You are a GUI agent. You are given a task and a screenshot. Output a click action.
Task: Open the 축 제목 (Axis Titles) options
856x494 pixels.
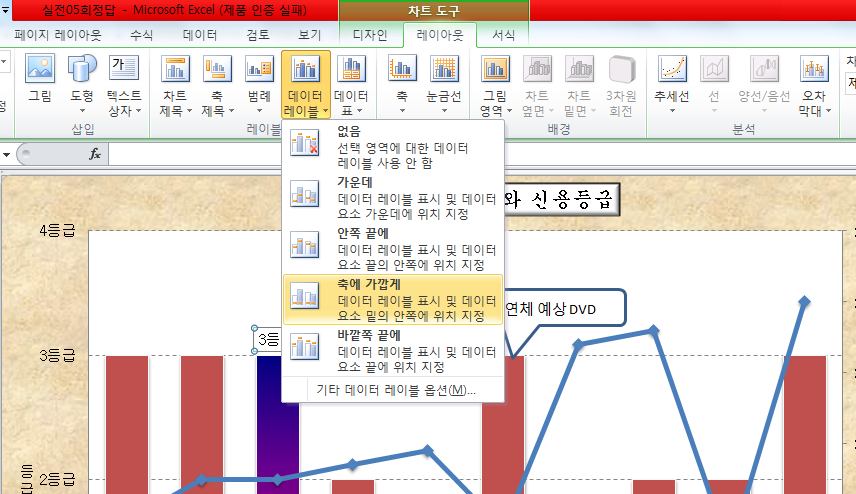tap(217, 85)
